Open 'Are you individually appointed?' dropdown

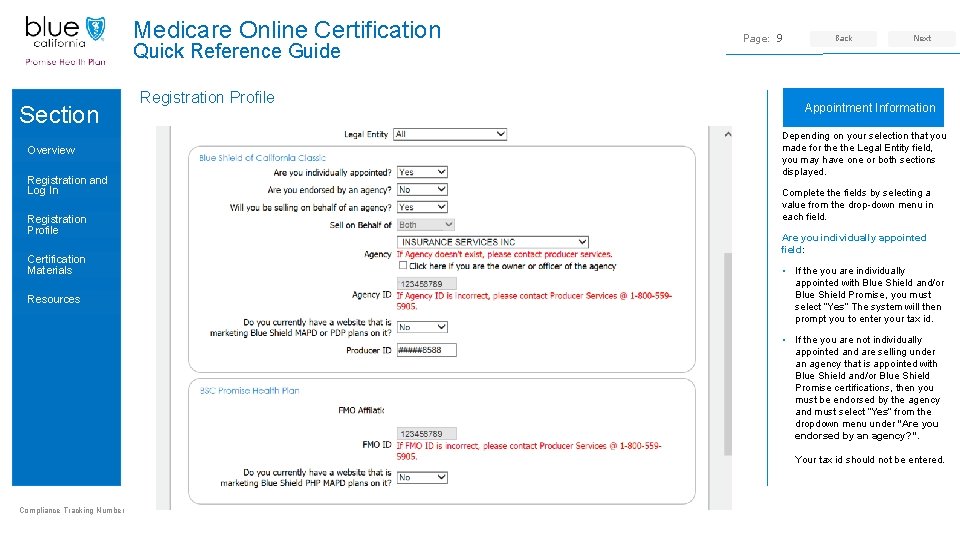point(422,172)
